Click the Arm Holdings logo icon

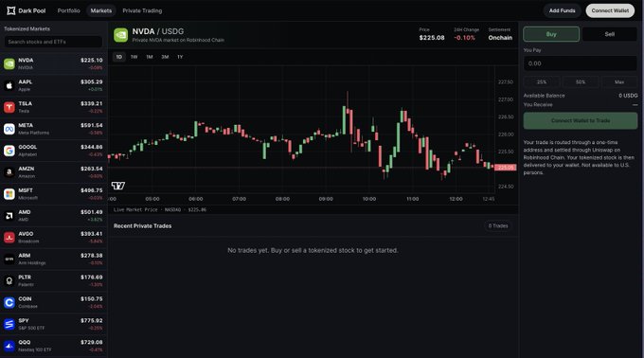9,260
